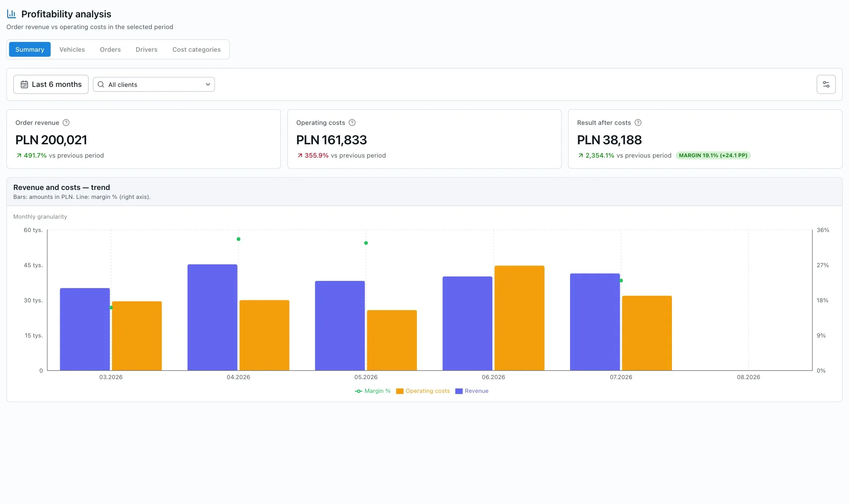Click the 04.2026 revenue bar
This screenshot has height=504, width=849.
tap(212, 317)
